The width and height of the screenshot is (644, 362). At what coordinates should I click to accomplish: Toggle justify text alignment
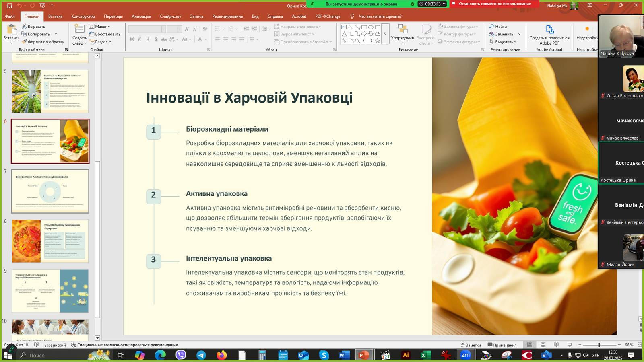point(242,39)
